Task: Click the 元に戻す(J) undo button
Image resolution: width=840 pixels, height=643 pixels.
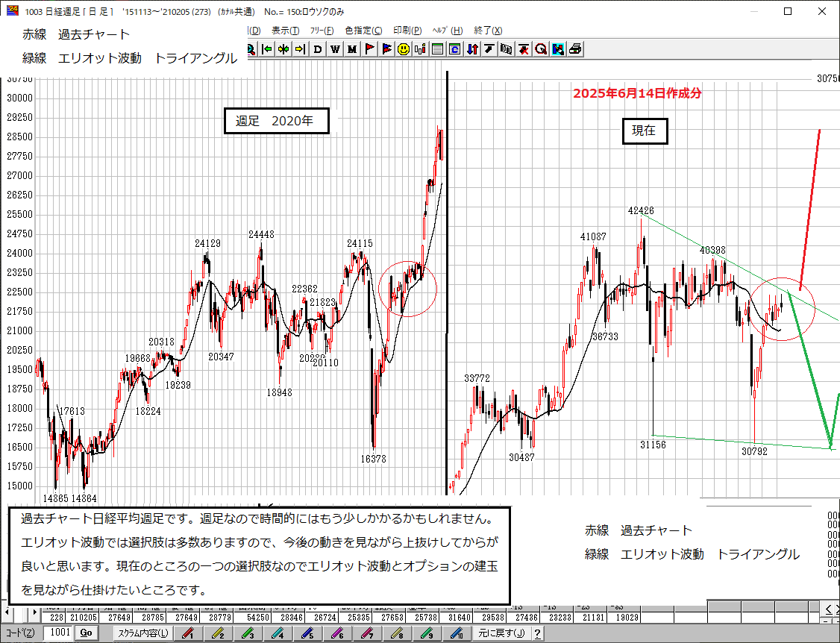Action: coord(501,633)
